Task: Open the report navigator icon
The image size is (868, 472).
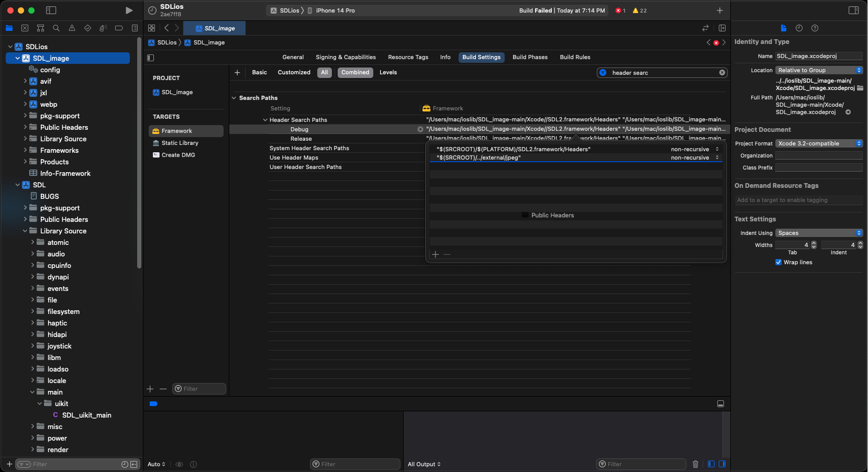Action: [x=135, y=28]
